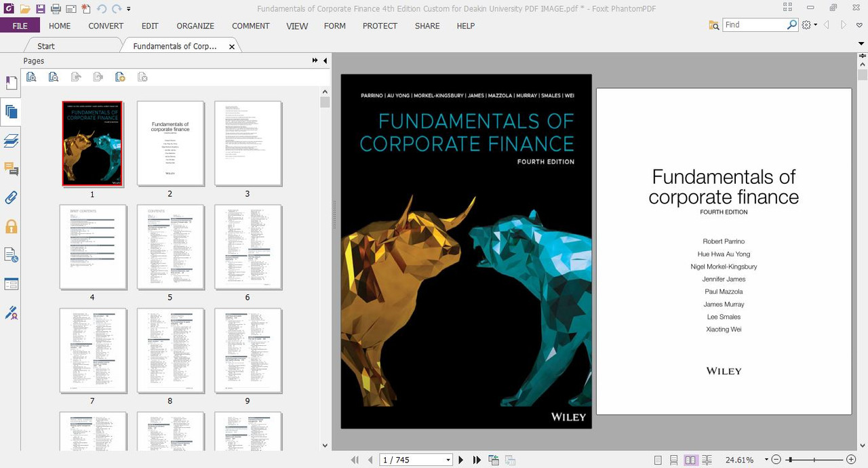Switch to the EDIT ribbon tab
This screenshot has width=868, height=468.
150,26
